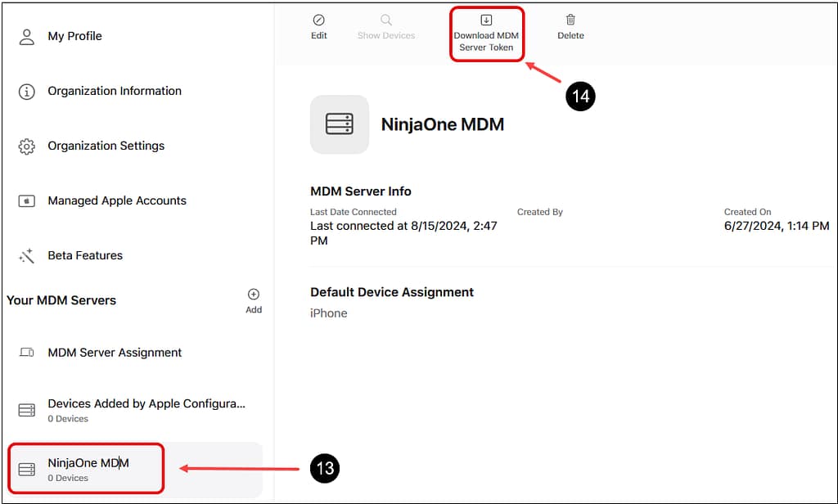Open Organization Information page
Screen dimensions: 838x504
tap(115, 92)
